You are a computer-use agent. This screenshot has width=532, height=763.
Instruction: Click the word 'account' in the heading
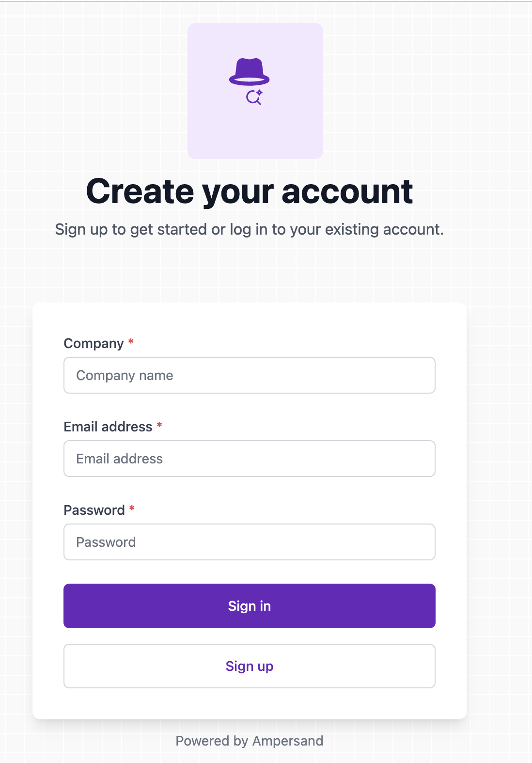click(x=347, y=191)
